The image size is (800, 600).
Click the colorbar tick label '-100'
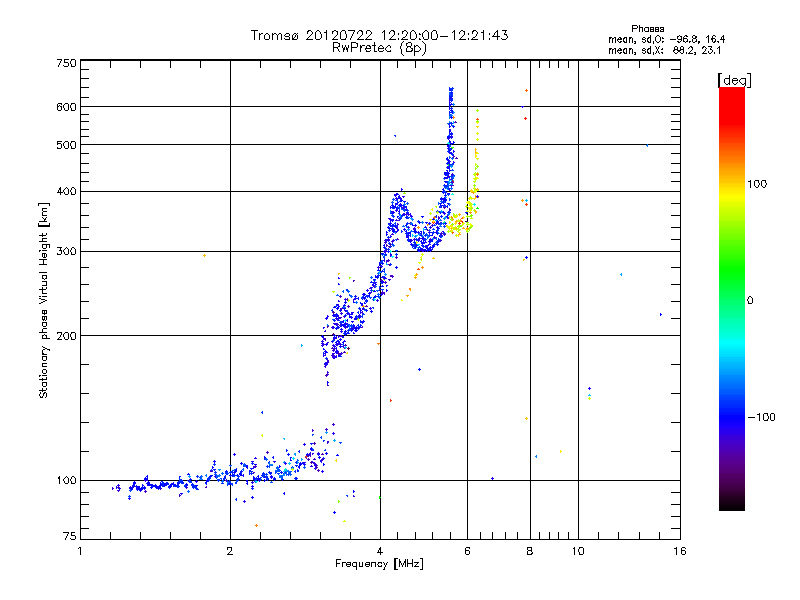point(761,417)
